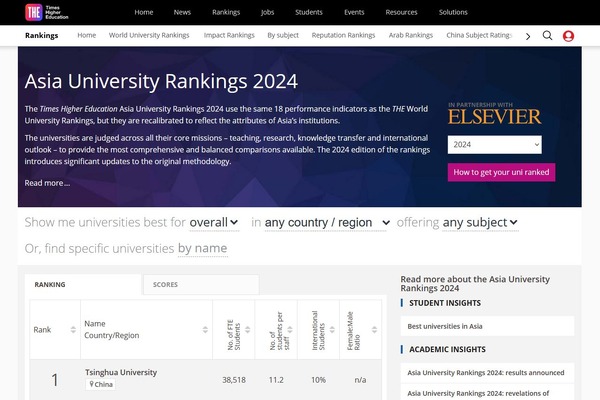Sort by Female:Male Ratio arrows
Image resolution: width=600 pixels, height=400 pixels.
(x=374, y=330)
